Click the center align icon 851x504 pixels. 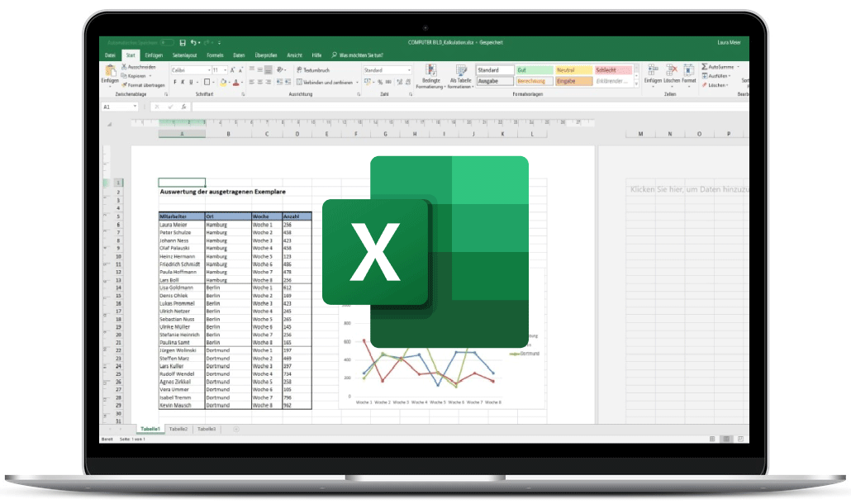coord(260,82)
